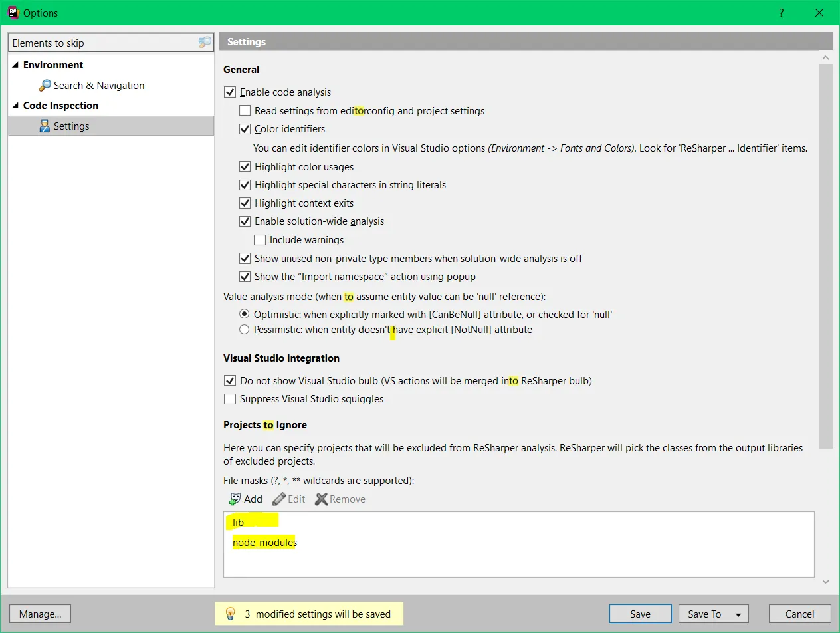Open the help question mark in title bar

pyautogui.click(x=782, y=13)
